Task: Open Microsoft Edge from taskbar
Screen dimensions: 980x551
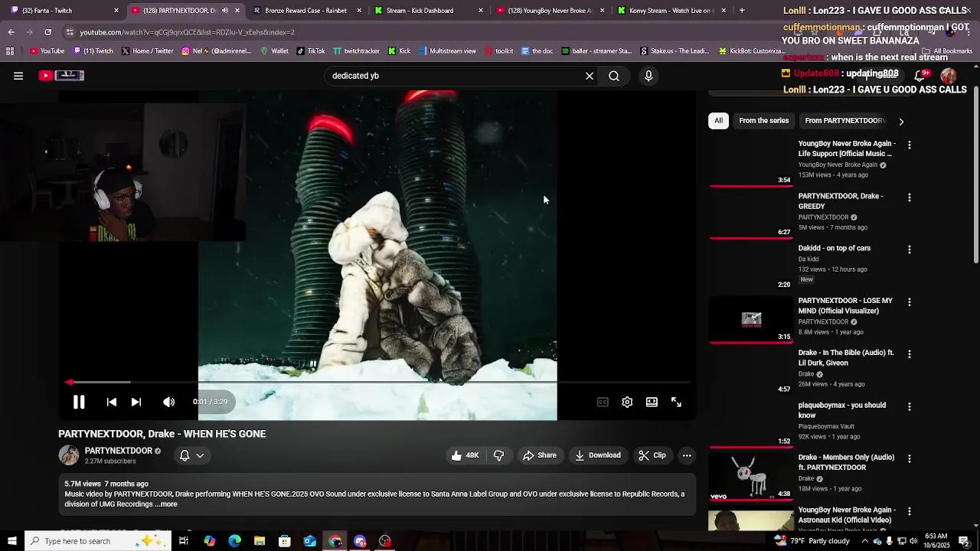Action: 234,541
